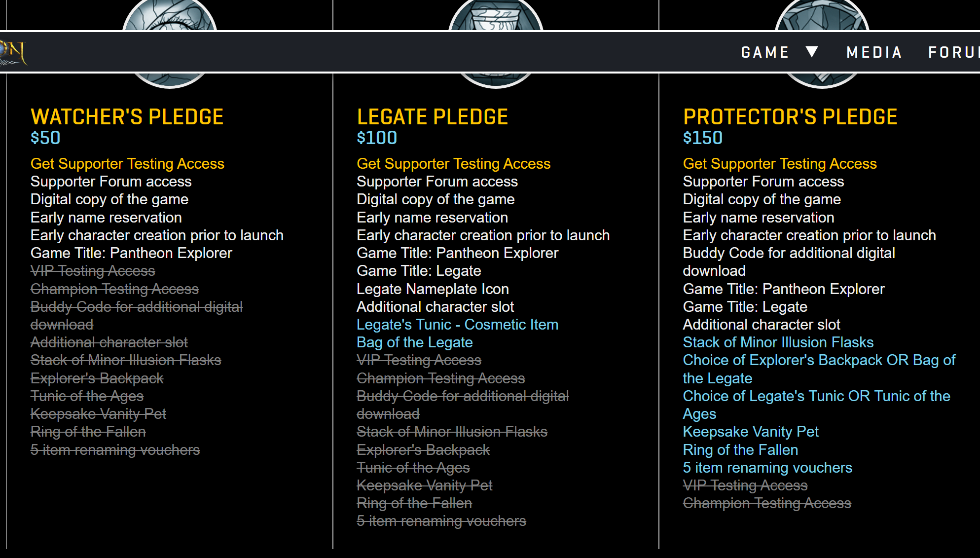
Task: Open the GAME menu item
Action: click(765, 52)
